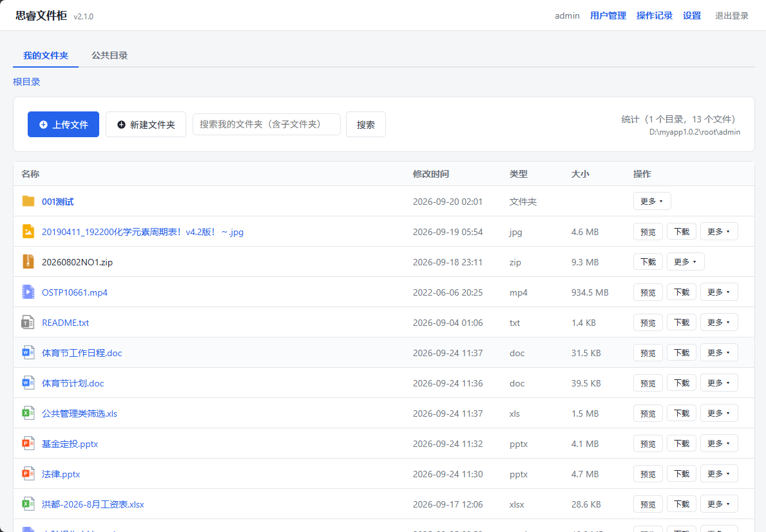Open 法律.pptx file link
This screenshot has width=766, height=532.
coord(61,474)
